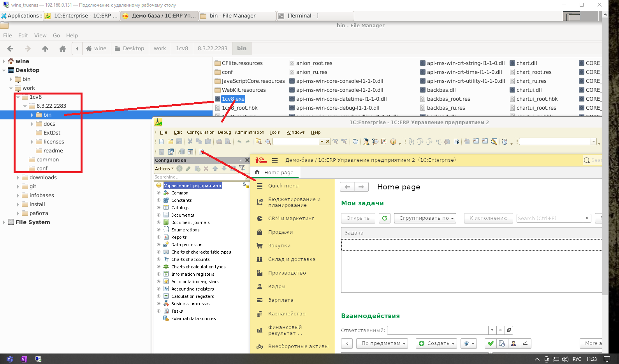Open the Configuration menu in Designer
Screen dimensions: 619x364
pyautogui.click(x=200, y=132)
